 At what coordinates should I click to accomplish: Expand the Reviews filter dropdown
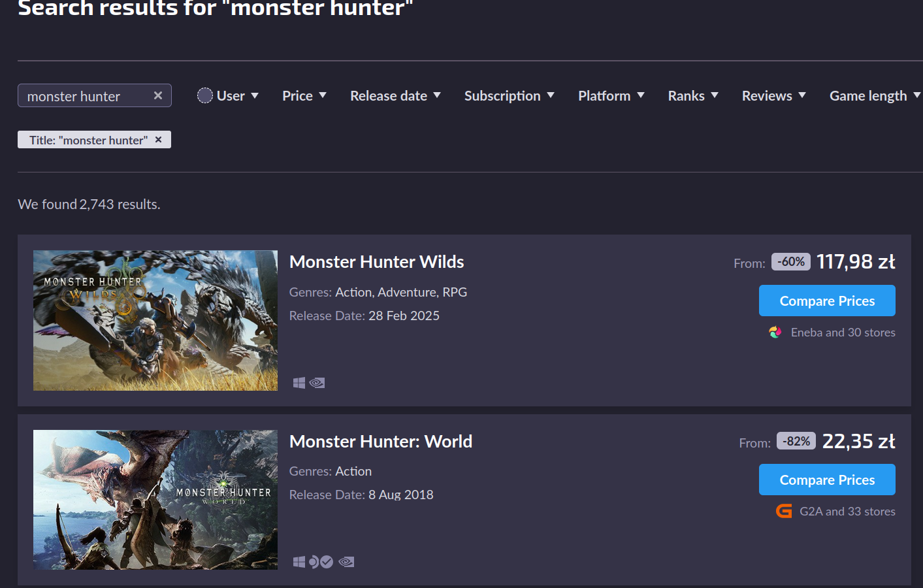point(774,96)
